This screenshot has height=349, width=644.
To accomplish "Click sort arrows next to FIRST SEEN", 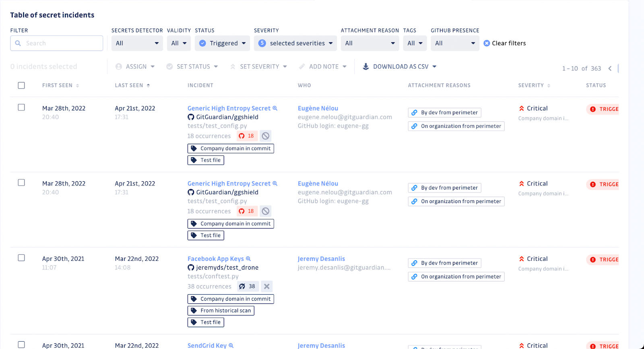I will [x=77, y=85].
